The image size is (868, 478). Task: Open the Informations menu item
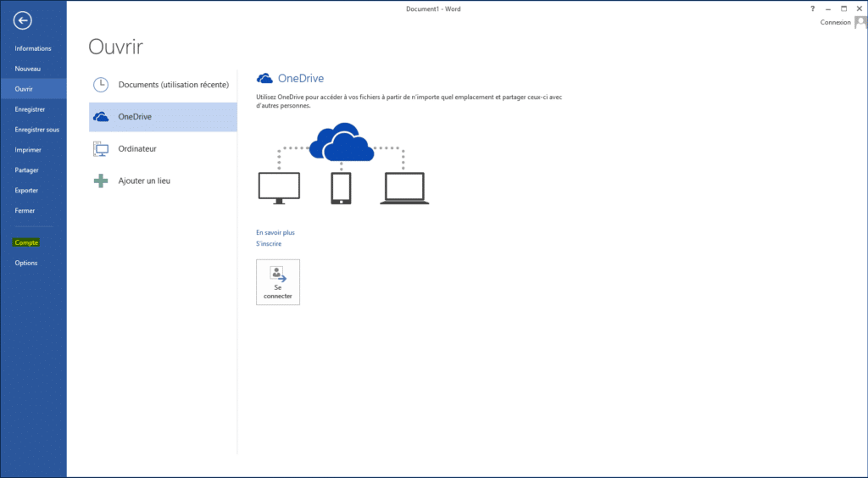[32, 48]
